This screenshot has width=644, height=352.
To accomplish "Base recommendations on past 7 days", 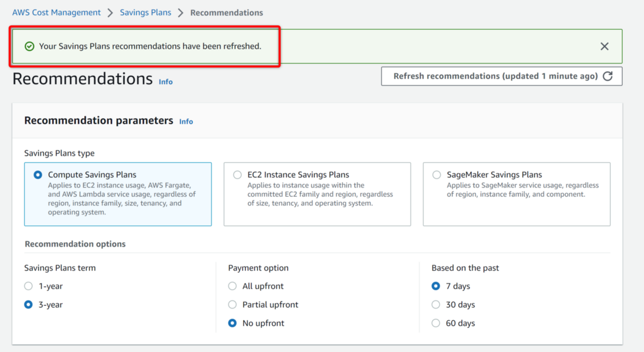I will pyautogui.click(x=436, y=286).
